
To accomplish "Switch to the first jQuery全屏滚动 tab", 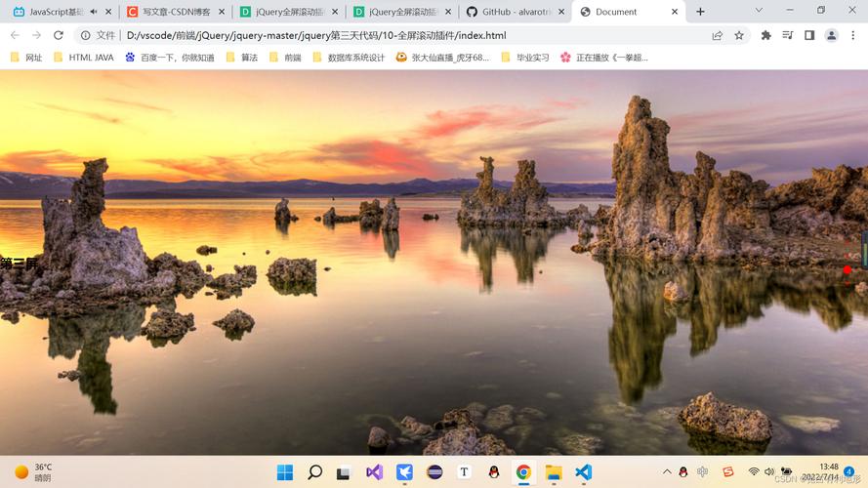I will point(290,12).
